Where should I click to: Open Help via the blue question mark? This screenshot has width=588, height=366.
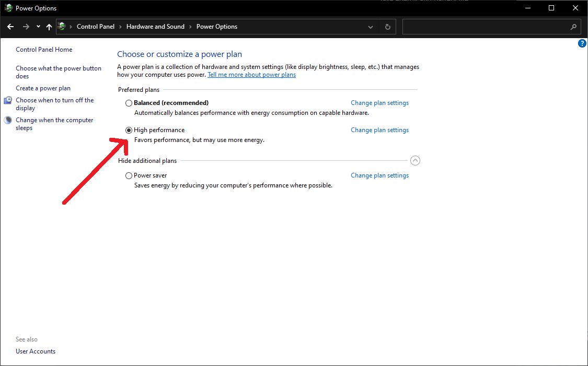(582, 44)
